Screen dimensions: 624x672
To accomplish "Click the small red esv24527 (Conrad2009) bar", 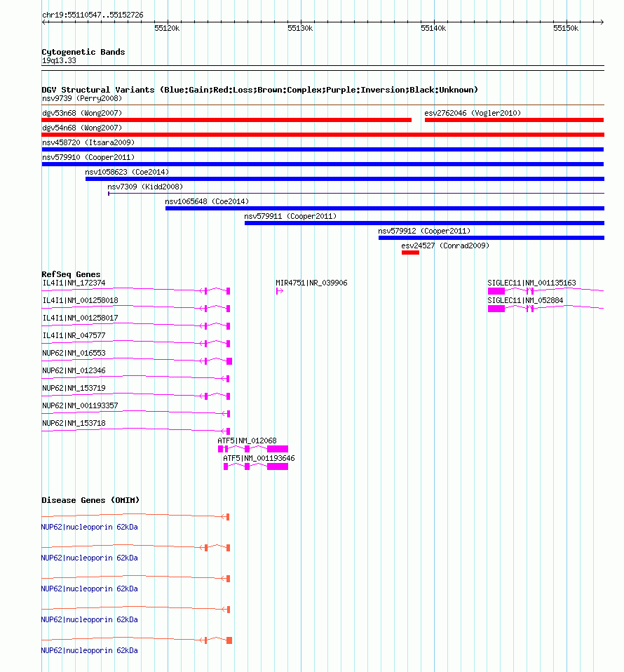I will point(410,253).
